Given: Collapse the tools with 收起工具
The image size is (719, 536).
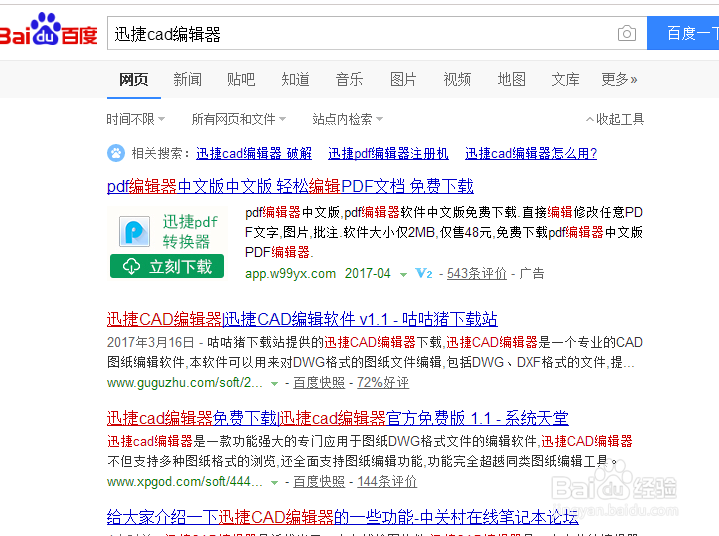Looking at the screenshot, I should [x=615, y=119].
